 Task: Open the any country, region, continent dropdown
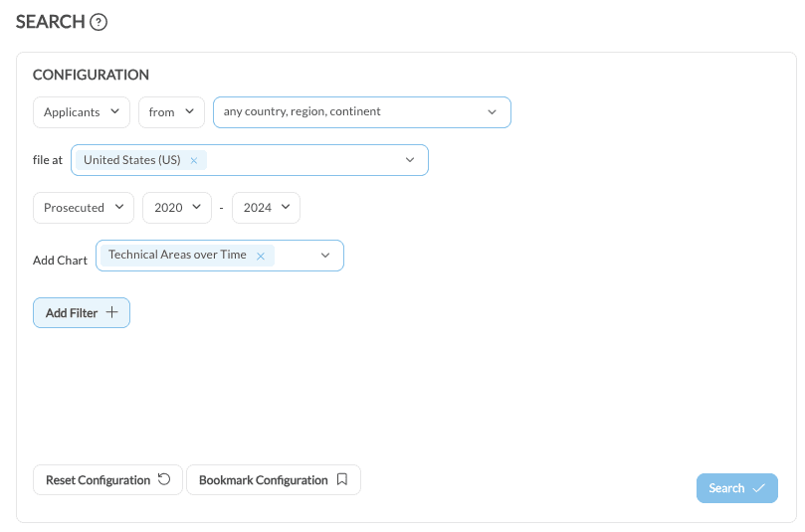point(362,112)
